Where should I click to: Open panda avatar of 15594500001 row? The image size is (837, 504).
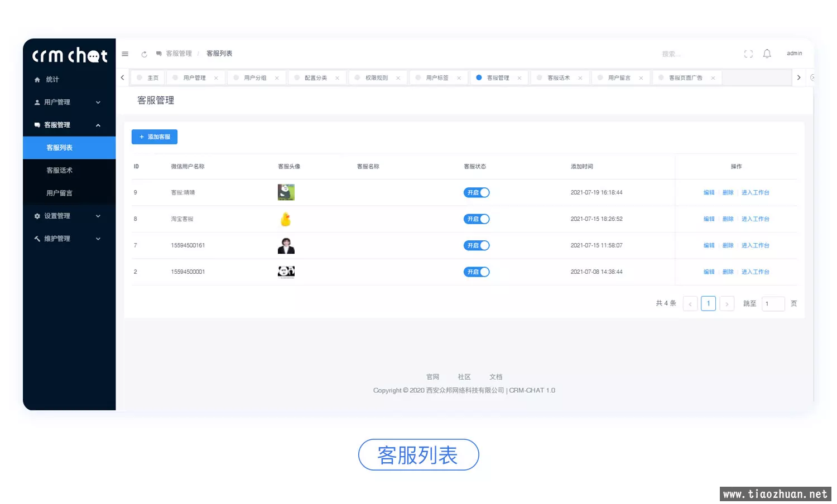[x=286, y=272]
